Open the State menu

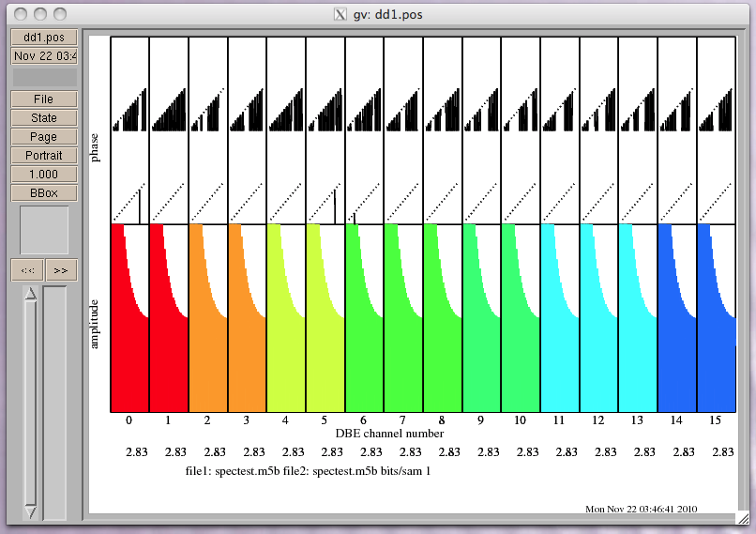point(44,118)
